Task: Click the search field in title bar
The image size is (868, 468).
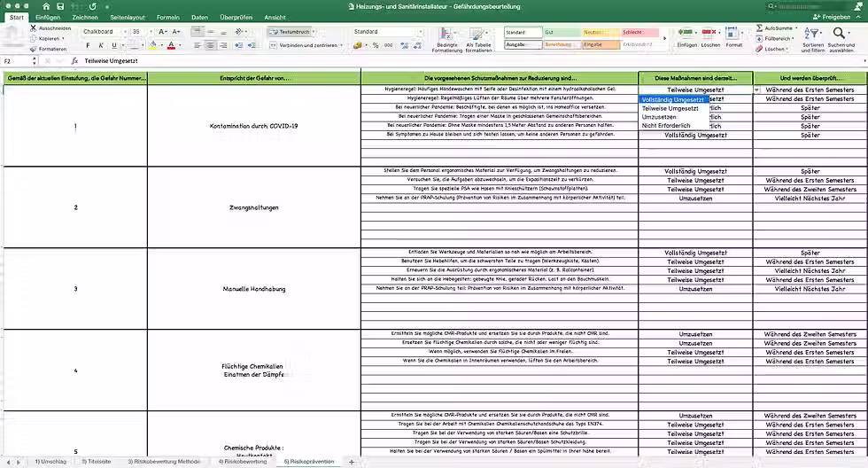Action: [x=810, y=6]
